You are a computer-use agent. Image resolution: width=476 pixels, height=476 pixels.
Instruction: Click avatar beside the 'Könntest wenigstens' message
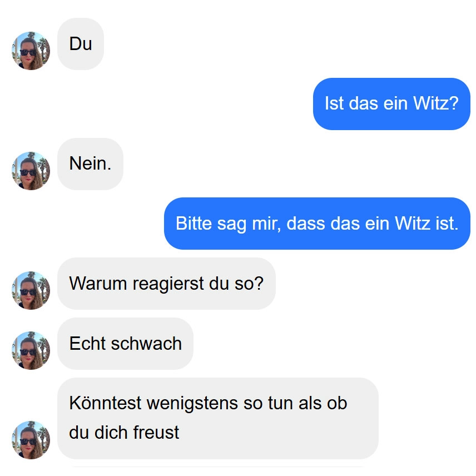31,440
